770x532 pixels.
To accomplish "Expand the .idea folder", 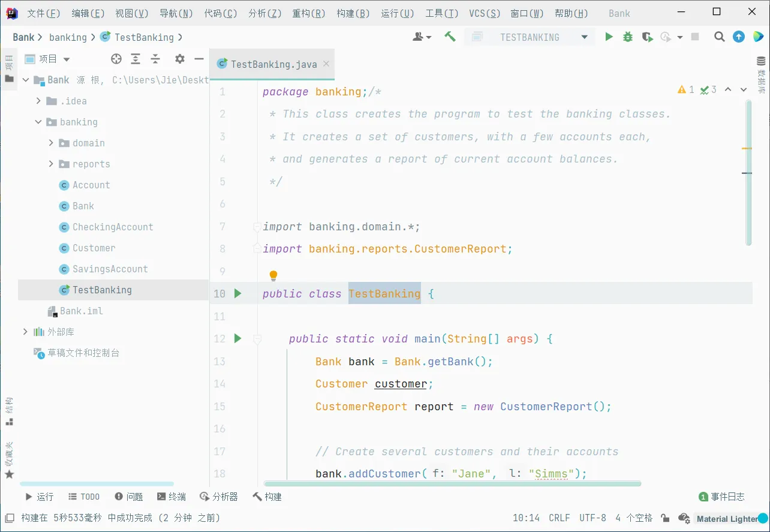I will pos(38,101).
